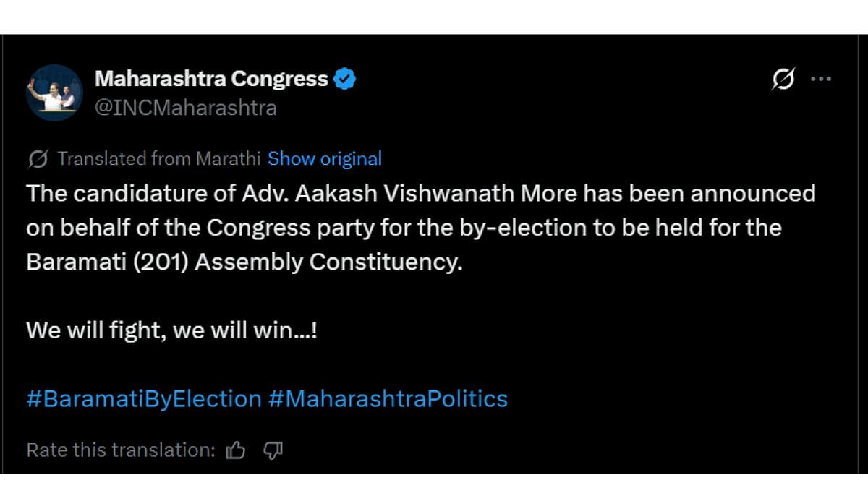
Task: Click the 'We will fight, we will win' line
Action: [x=171, y=330]
